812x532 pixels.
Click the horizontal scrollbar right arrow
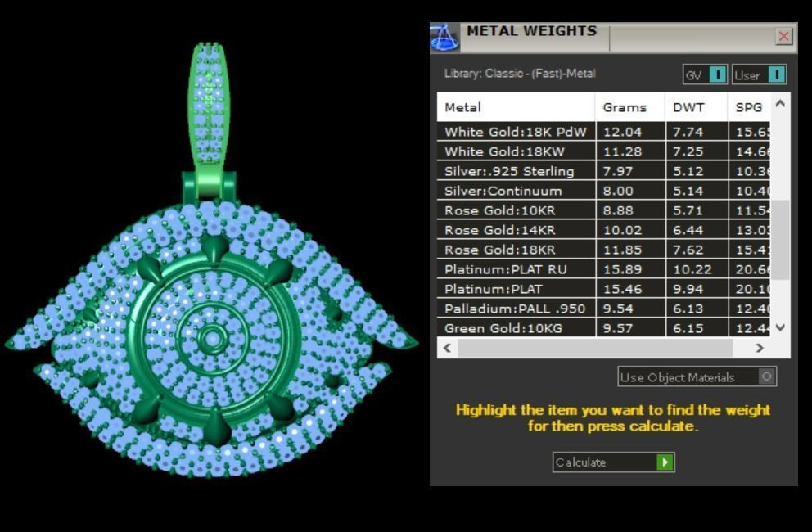click(x=760, y=348)
